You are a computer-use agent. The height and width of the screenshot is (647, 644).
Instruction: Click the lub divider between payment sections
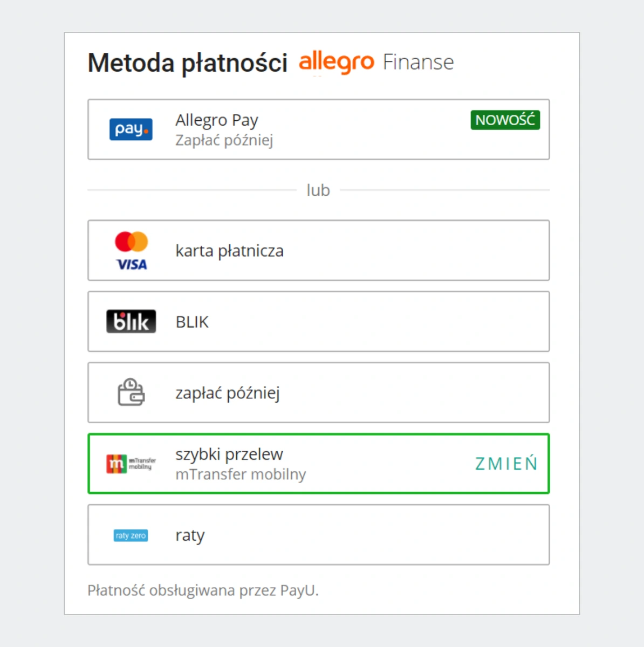pos(318,190)
